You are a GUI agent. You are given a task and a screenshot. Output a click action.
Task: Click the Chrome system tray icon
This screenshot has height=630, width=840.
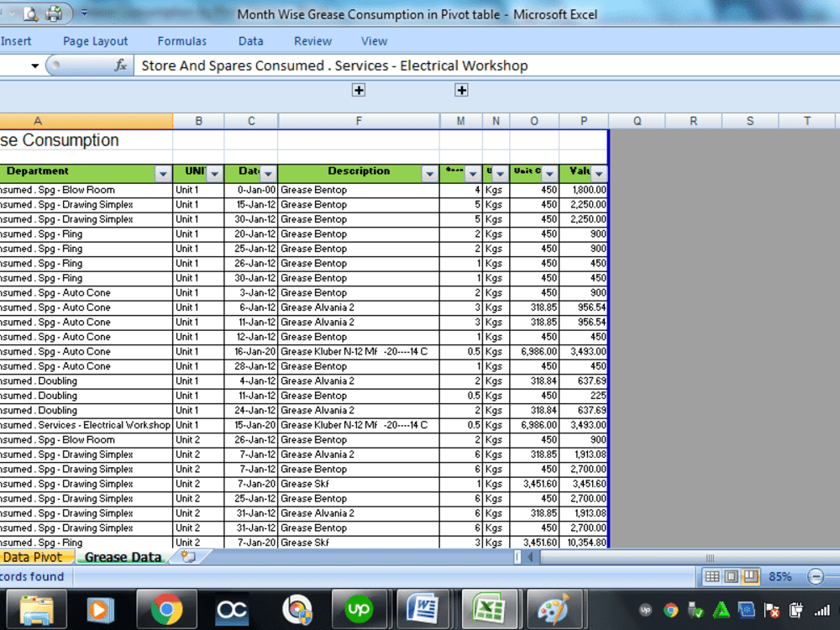click(x=670, y=610)
